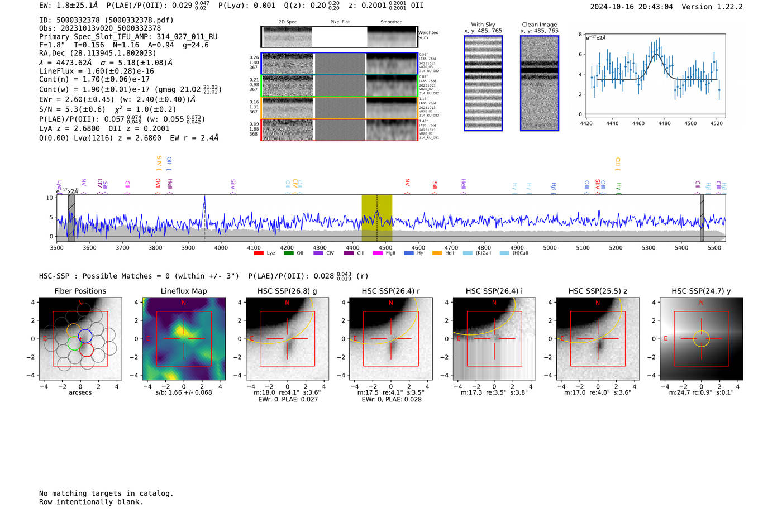The width and height of the screenshot is (782, 532).
Task: Open the Fiber Positions thumbnail
Action: (80, 339)
